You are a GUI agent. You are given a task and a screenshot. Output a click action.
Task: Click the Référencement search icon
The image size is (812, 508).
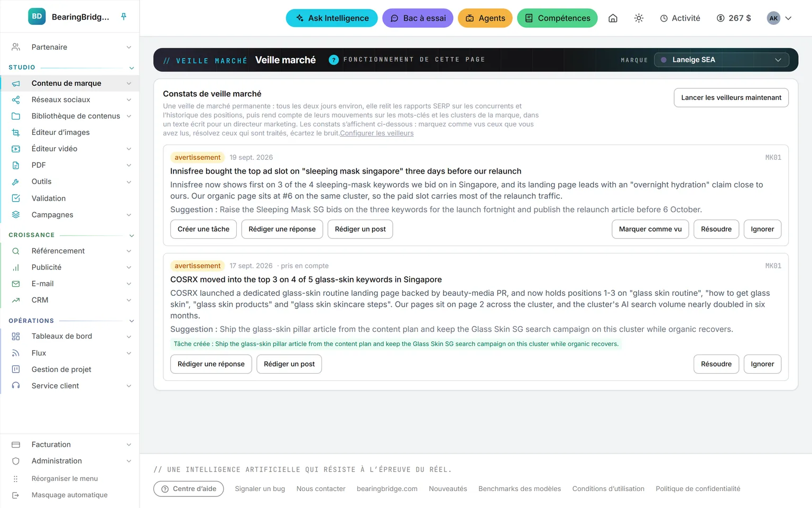click(16, 251)
